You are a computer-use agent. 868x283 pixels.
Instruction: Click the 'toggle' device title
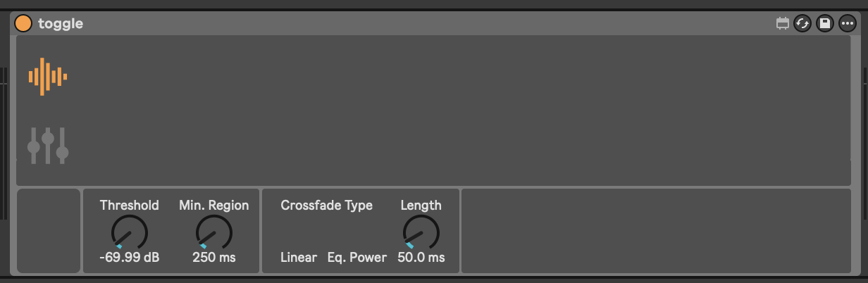pos(61,24)
